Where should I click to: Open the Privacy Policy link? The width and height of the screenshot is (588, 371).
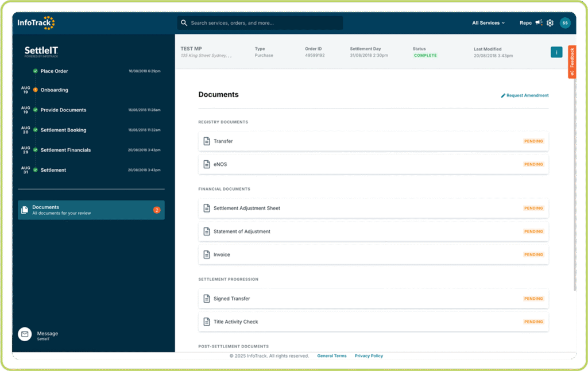369,356
